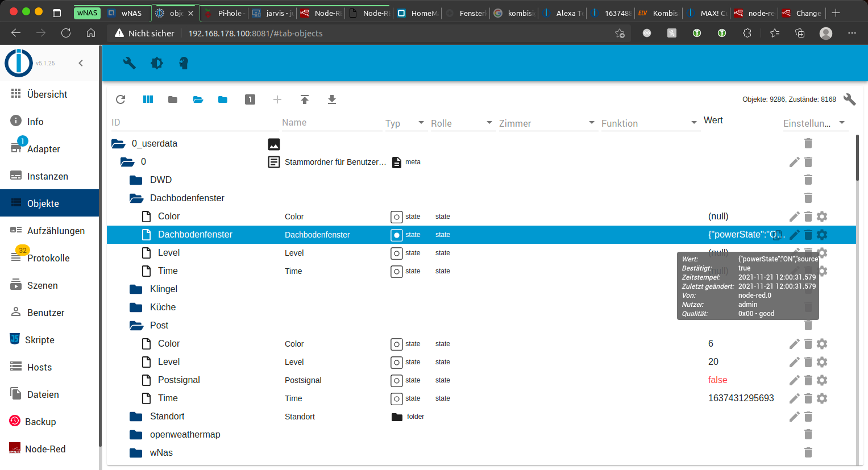The width and height of the screenshot is (868, 470).
Task: Edit Post Time state with pencil icon
Action: (795, 398)
